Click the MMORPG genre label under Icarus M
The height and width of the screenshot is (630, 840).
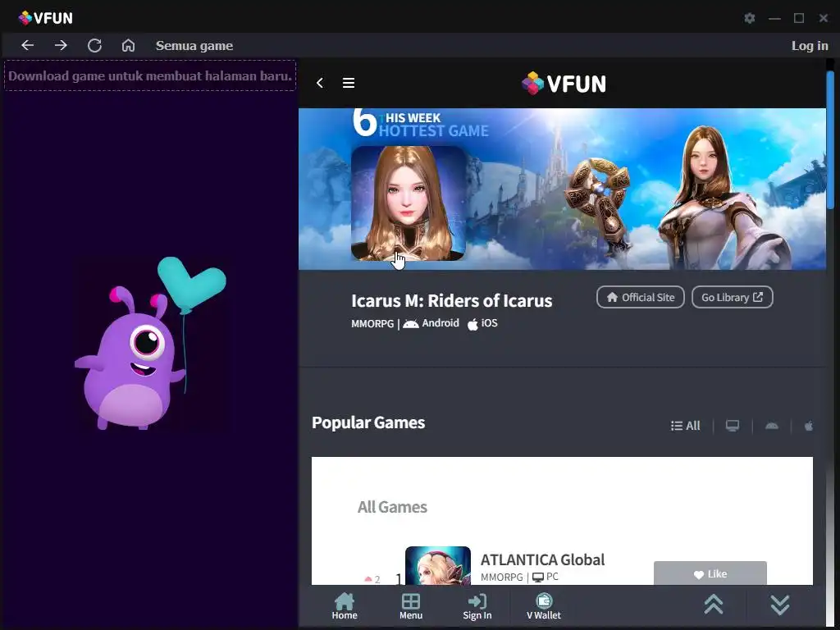point(372,323)
